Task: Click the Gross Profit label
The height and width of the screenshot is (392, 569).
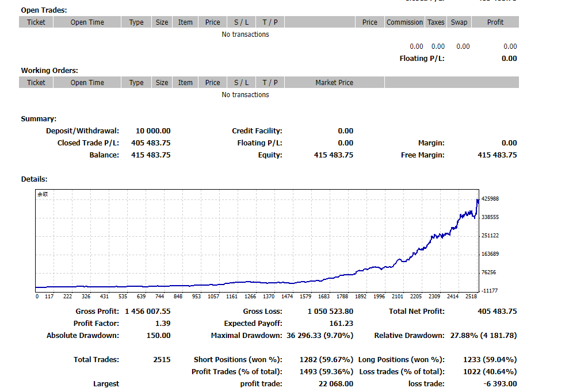Action: [x=97, y=311]
